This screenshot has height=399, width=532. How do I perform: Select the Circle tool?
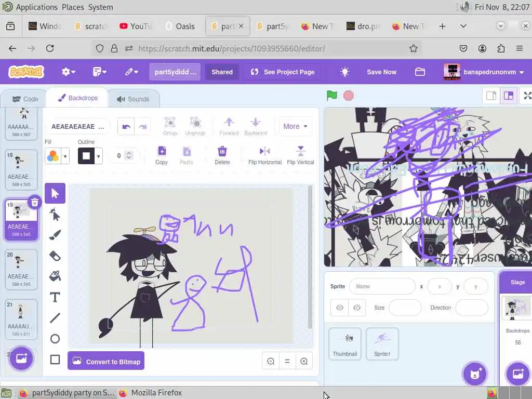coord(55,339)
